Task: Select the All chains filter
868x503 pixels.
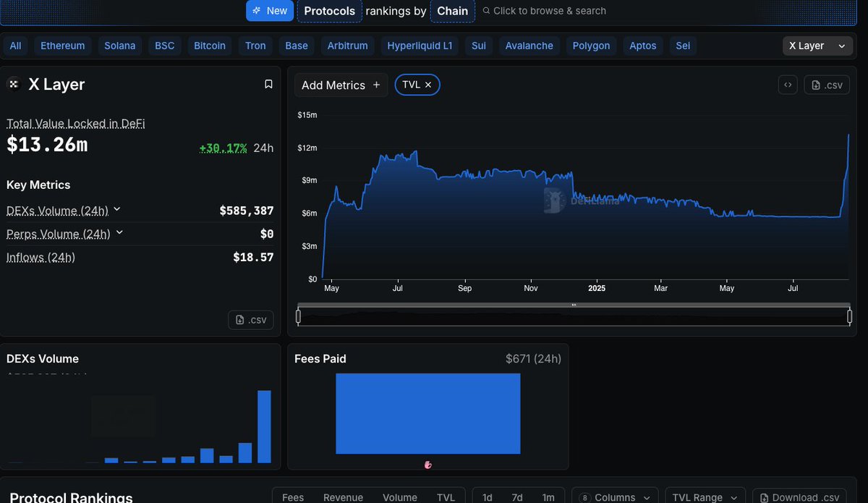Action: click(15, 46)
